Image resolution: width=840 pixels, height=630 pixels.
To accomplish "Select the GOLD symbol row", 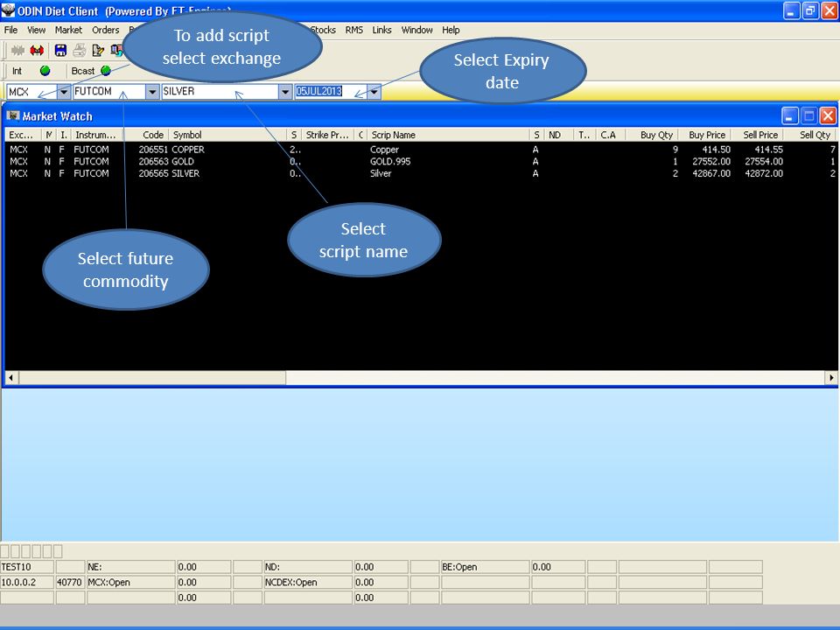I will tap(421, 161).
